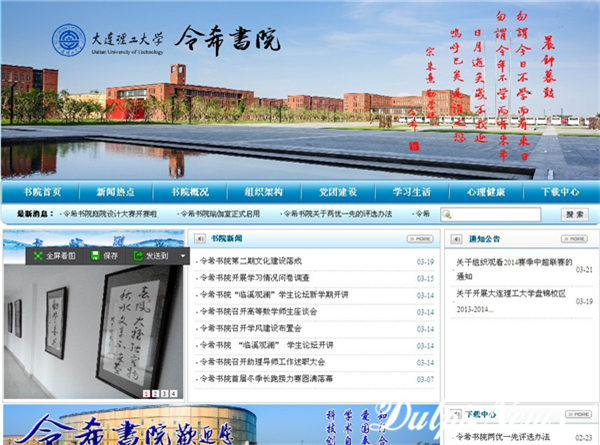Open news 令希书院开展学习情况问卷调查
The height and width of the screenshot is (445, 600).
[x=255, y=278]
